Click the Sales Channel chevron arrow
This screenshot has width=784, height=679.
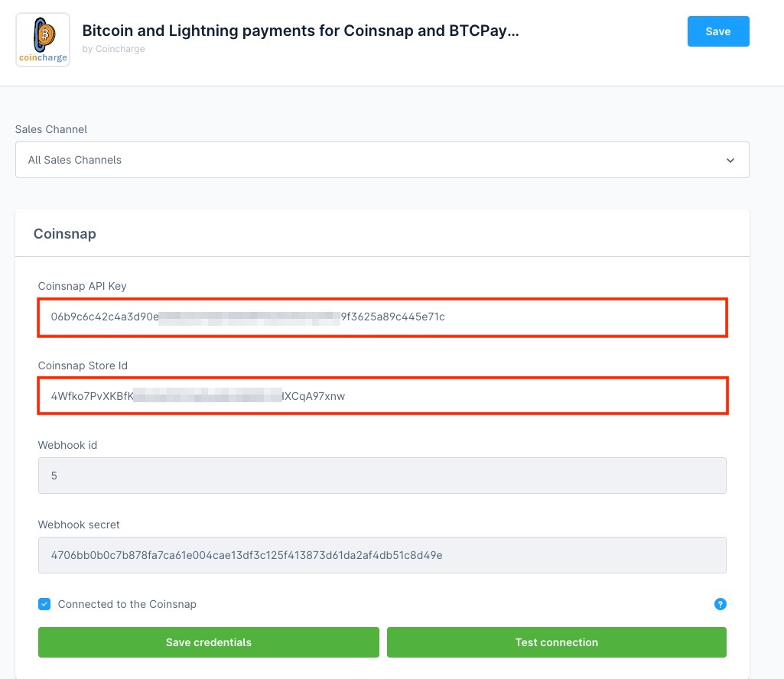(730, 161)
